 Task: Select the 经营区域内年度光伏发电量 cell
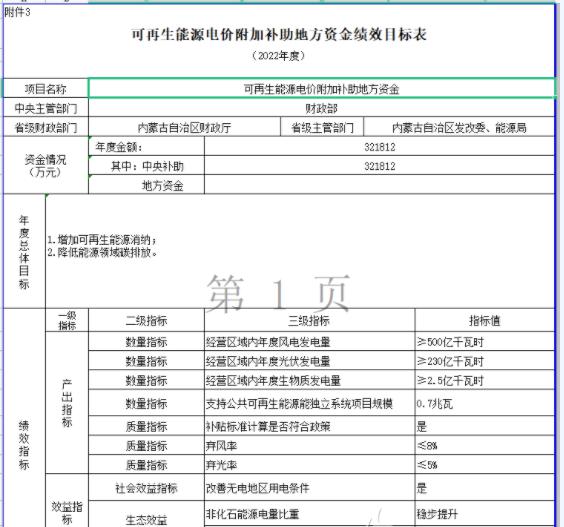309,361
